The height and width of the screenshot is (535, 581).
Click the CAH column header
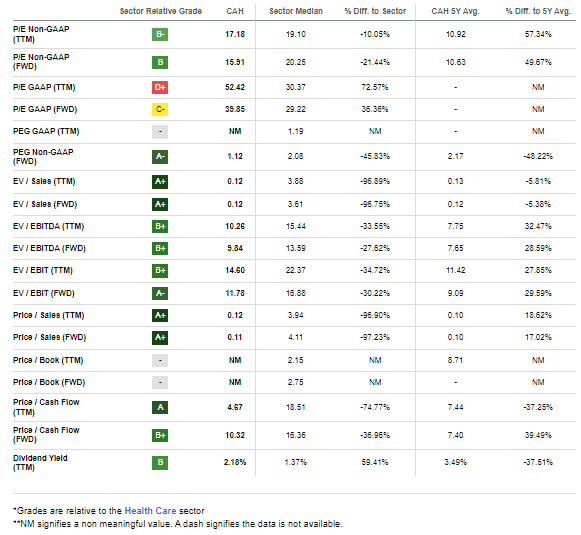pos(235,11)
